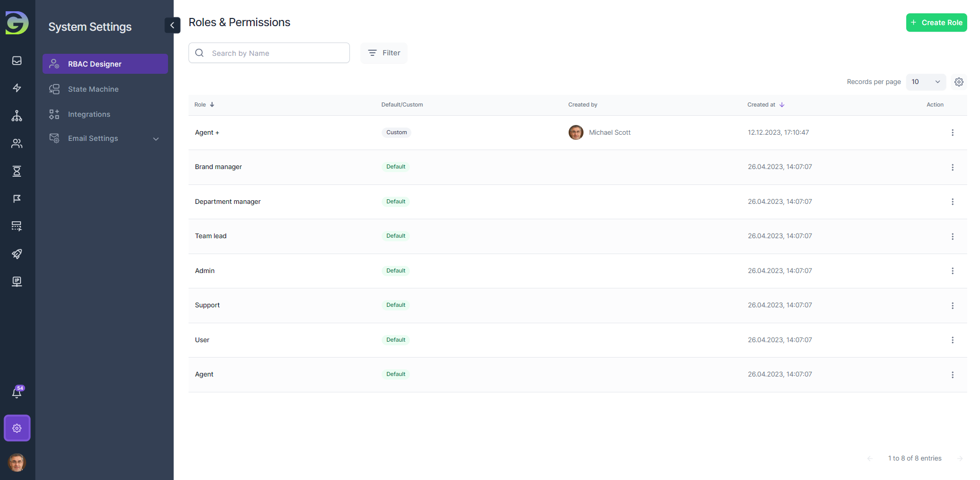Open the Records per page dropdown
The width and height of the screenshot is (980, 480).
point(925,82)
